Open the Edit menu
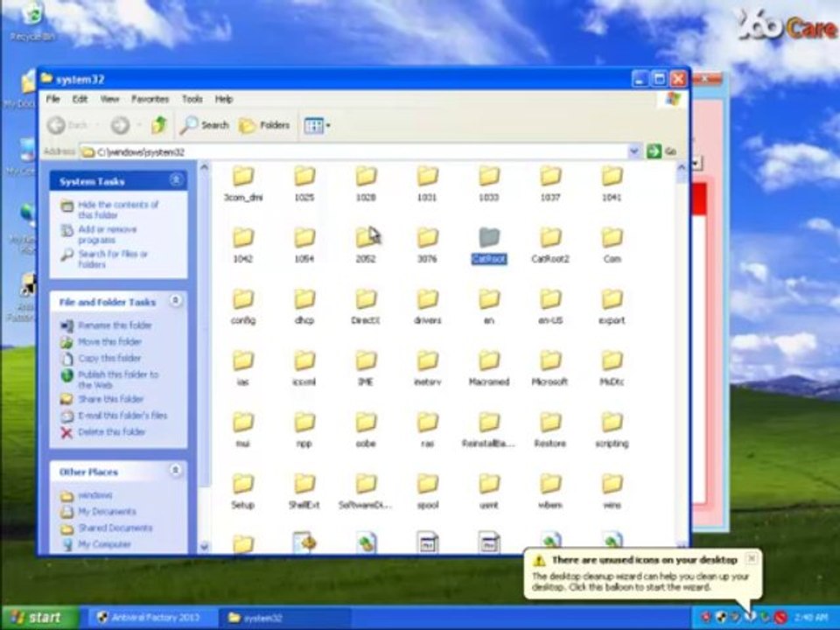The image size is (840, 630). point(80,99)
